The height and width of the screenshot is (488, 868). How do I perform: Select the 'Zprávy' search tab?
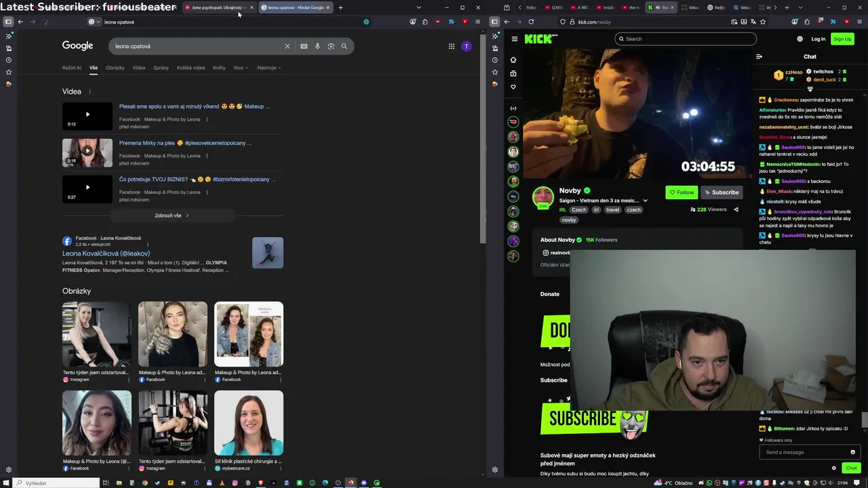click(161, 68)
